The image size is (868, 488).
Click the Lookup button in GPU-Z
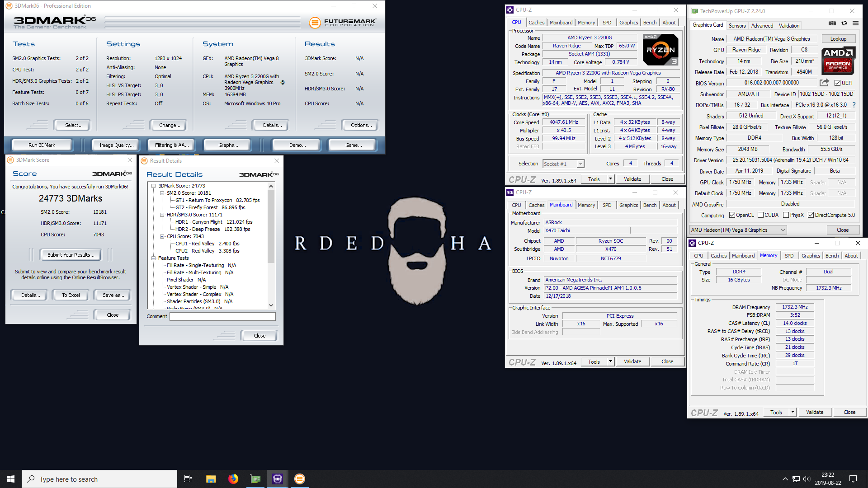(838, 39)
